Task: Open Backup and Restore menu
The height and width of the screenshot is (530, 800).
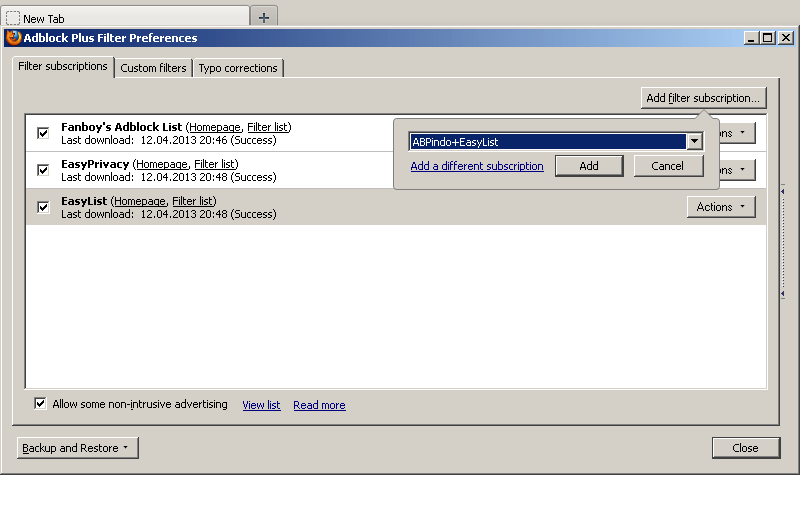Action: coord(77,448)
